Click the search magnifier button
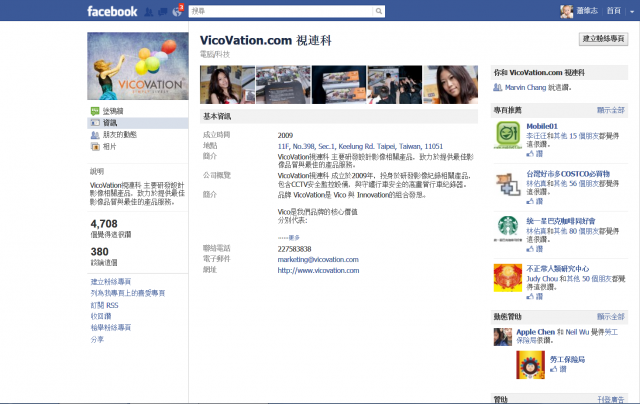This screenshot has width=640, height=404. pyautogui.click(x=379, y=11)
